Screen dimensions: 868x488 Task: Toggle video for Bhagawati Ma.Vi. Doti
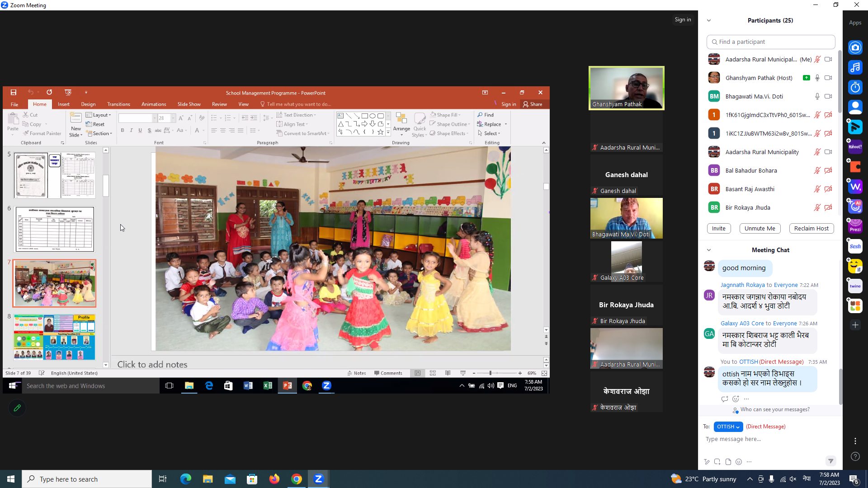point(828,96)
